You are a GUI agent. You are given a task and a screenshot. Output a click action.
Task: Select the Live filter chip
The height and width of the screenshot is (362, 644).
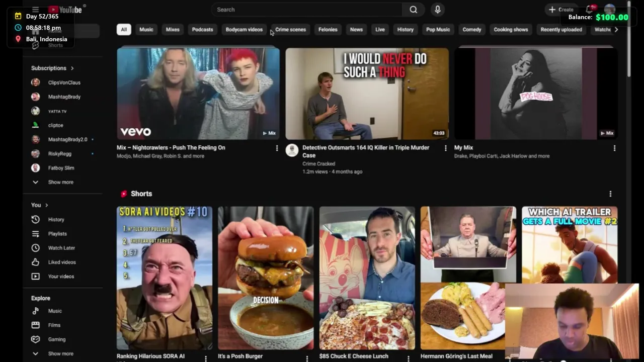tap(380, 29)
